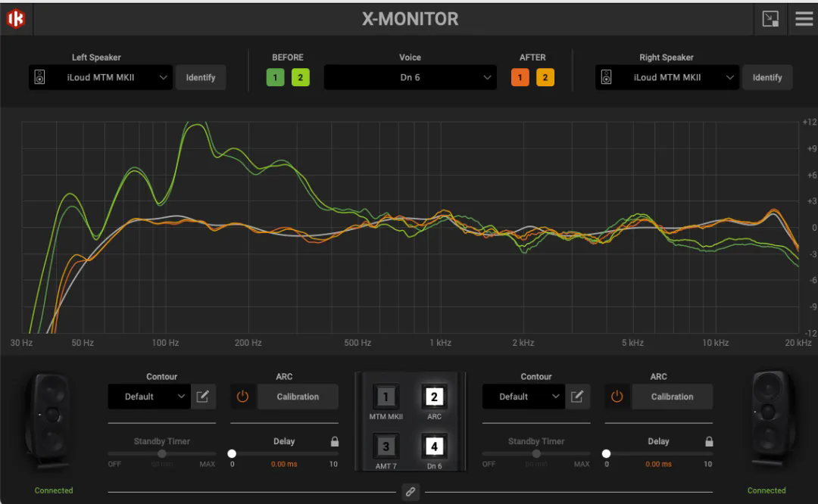Click the compact view window icon

(770, 19)
